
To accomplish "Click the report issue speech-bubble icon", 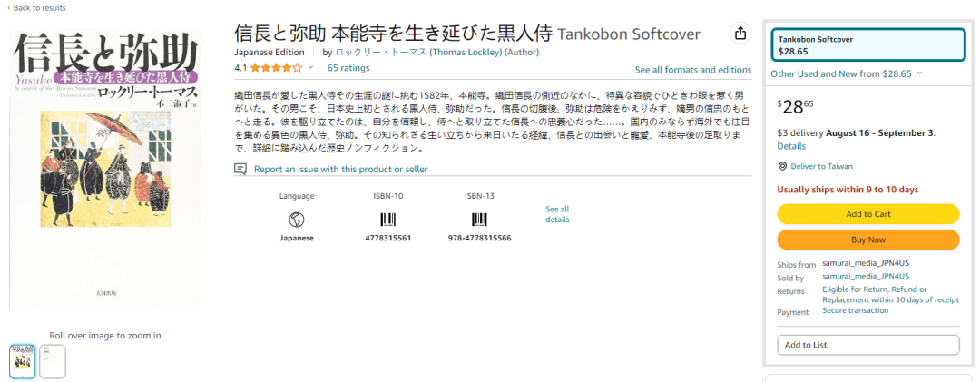I will point(240,169).
